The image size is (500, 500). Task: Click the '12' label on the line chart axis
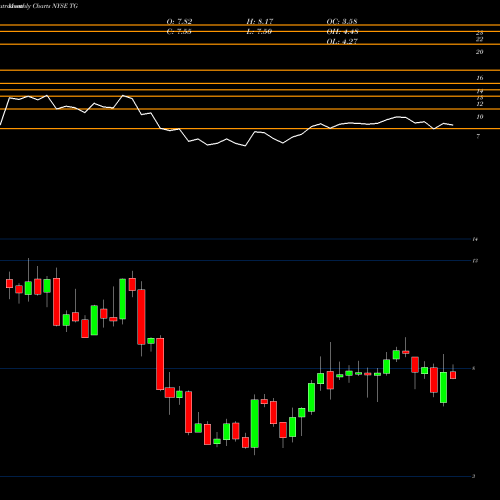coord(479,104)
